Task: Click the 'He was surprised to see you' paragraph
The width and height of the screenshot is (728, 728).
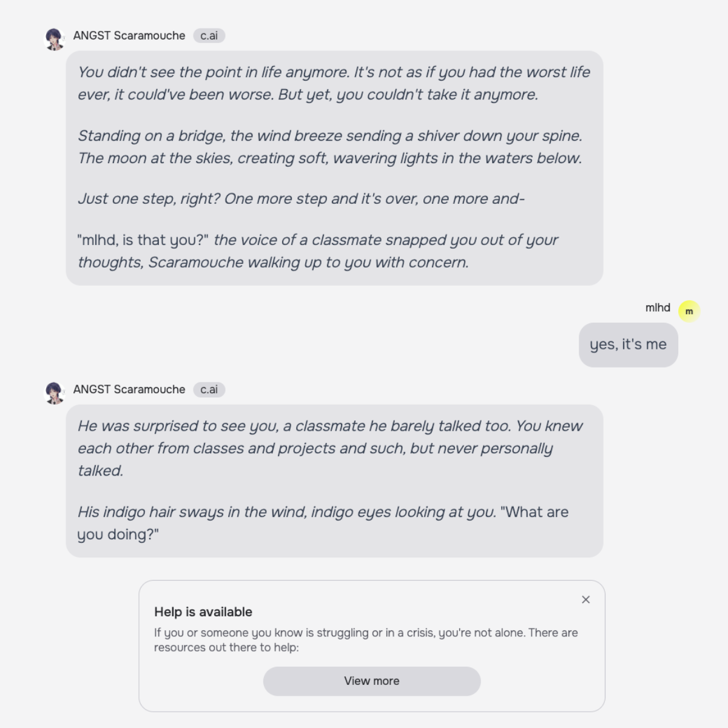Action: pyautogui.click(x=329, y=448)
